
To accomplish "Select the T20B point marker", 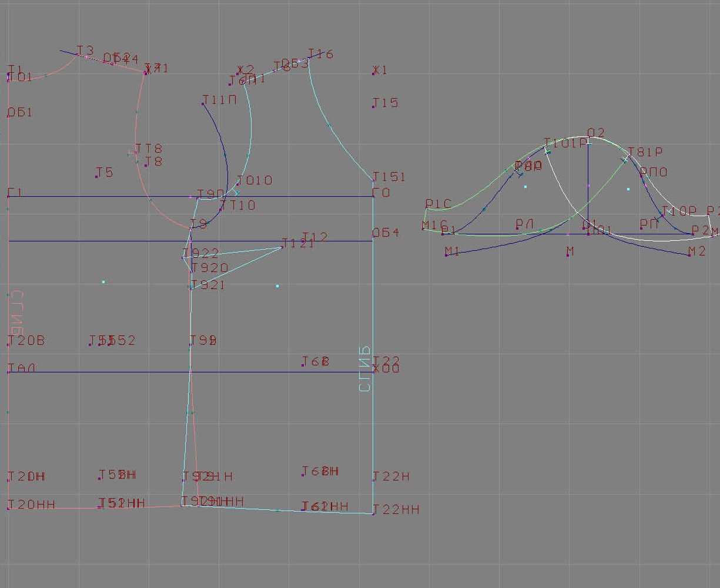I will [8, 344].
